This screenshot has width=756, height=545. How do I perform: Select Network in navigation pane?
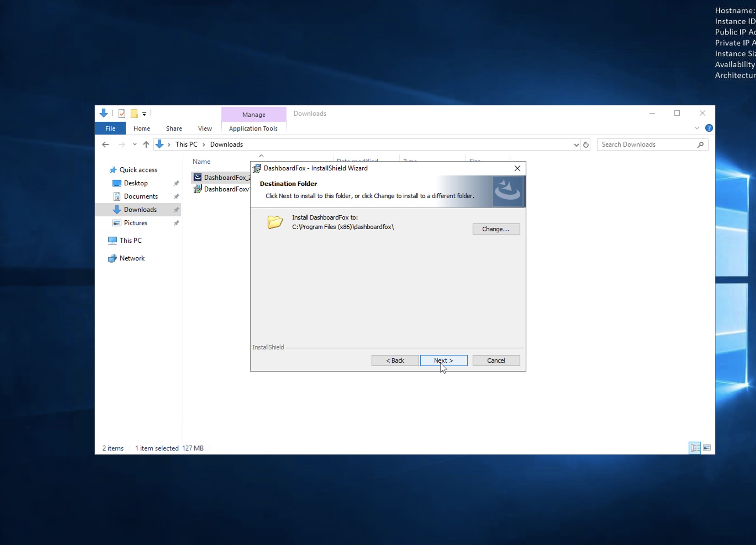tap(132, 258)
